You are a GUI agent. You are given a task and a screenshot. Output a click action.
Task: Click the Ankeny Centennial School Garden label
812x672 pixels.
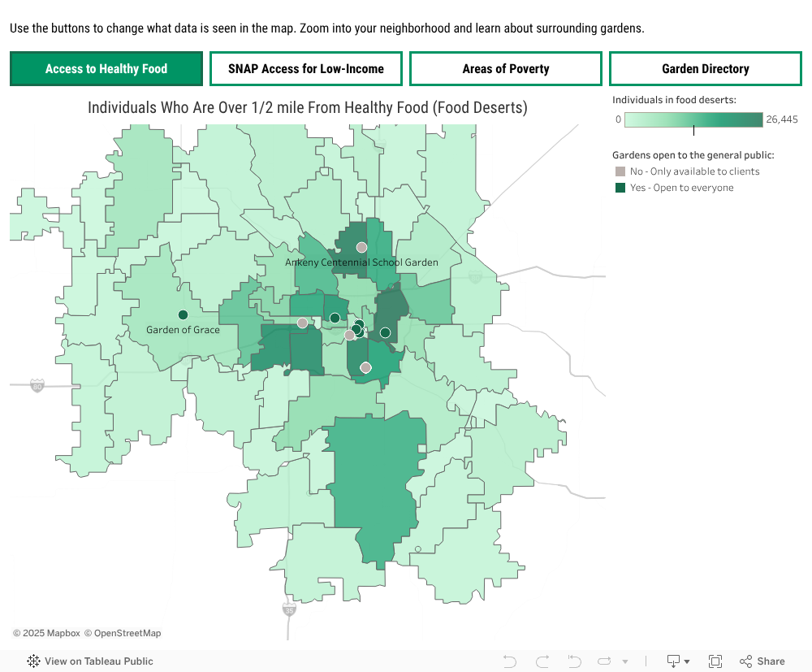pyautogui.click(x=361, y=262)
